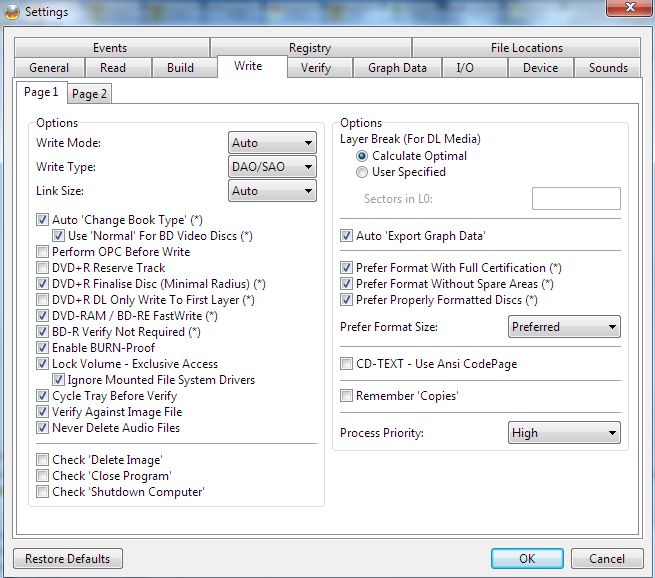The height and width of the screenshot is (578, 655).
Task: Toggle Ignore Mounted File System Drivers
Action: coord(58,380)
